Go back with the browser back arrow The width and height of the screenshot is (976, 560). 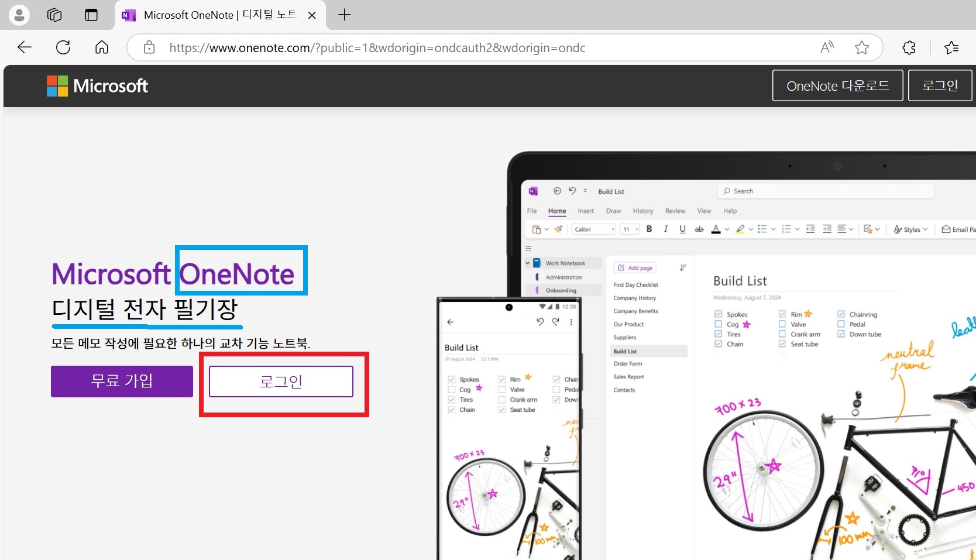[25, 47]
